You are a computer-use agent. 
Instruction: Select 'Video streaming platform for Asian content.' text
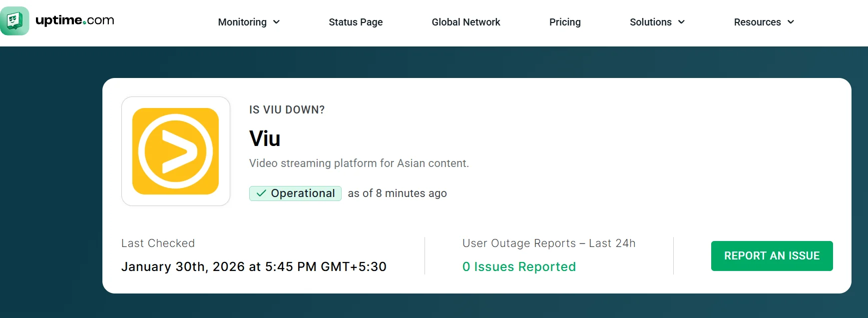359,163
